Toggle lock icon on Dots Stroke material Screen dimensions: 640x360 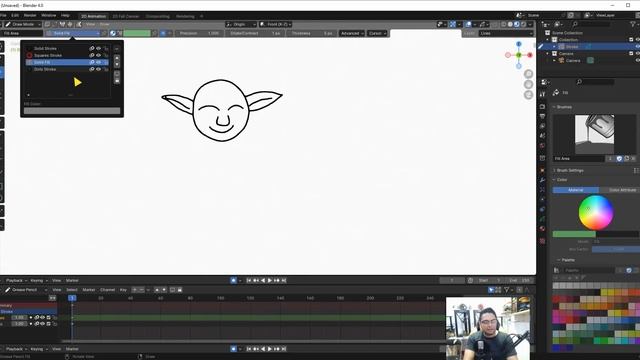(x=105, y=69)
